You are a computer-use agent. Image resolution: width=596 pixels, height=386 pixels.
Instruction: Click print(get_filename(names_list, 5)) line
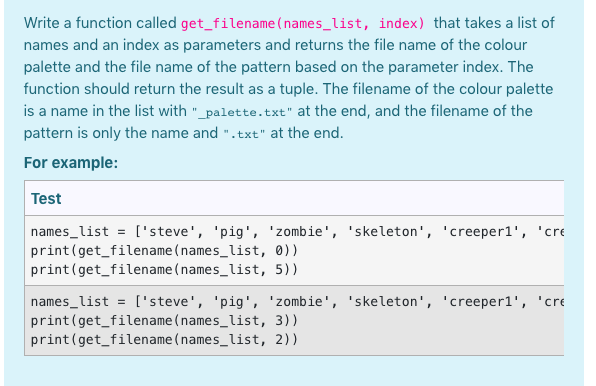tap(164, 270)
